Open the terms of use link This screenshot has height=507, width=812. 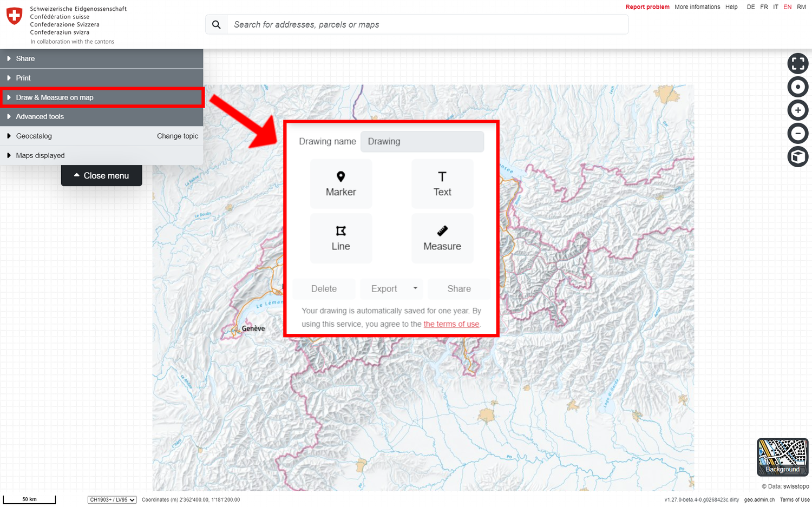pyautogui.click(x=451, y=324)
